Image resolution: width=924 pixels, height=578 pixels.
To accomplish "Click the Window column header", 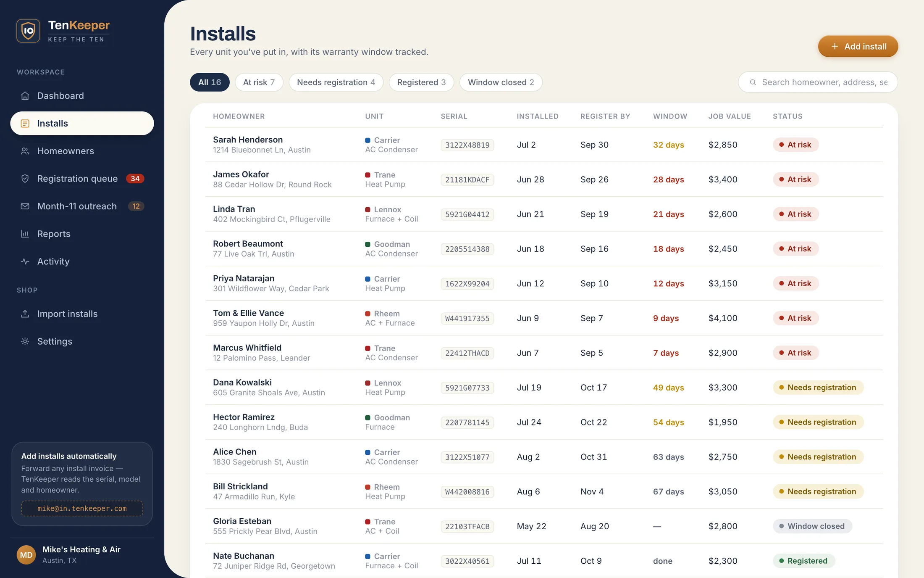I will pos(670,116).
